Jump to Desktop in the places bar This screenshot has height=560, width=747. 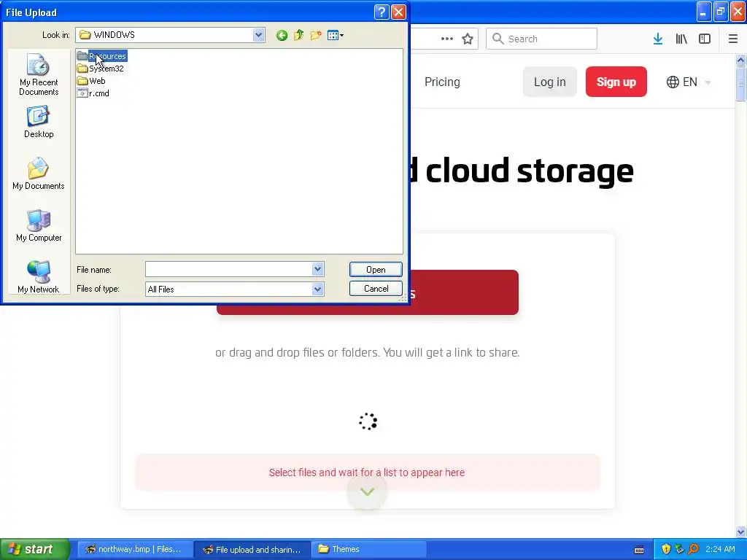(39, 122)
